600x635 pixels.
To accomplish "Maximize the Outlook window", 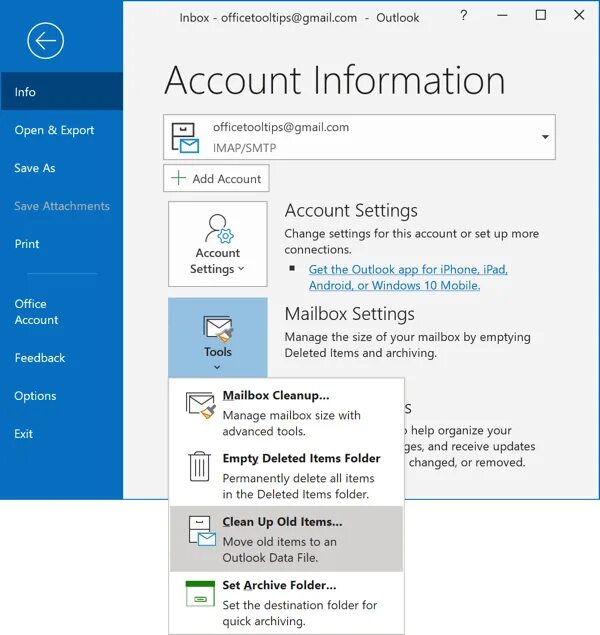I will click(x=541, y=15).
